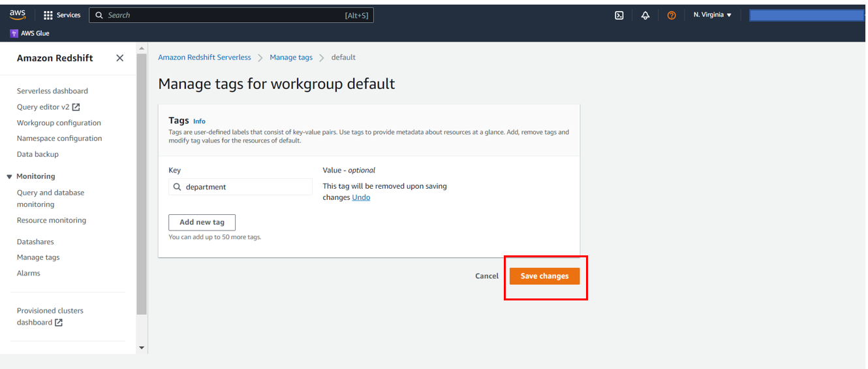Click the 'default' breadcrumb text
Screen dimensions: 868x369
coord(343,57)
